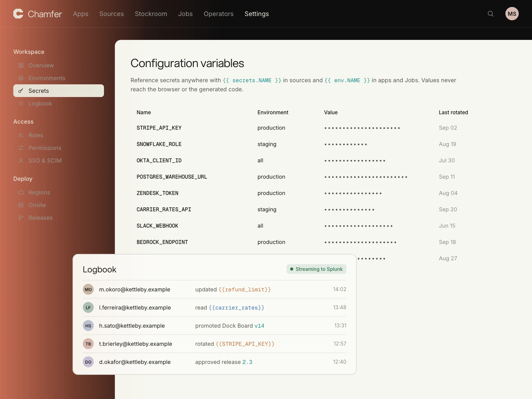Click the Logbook list icon in sidebar
The height and width of the screenshot is (399, 532).
[21, 103]
